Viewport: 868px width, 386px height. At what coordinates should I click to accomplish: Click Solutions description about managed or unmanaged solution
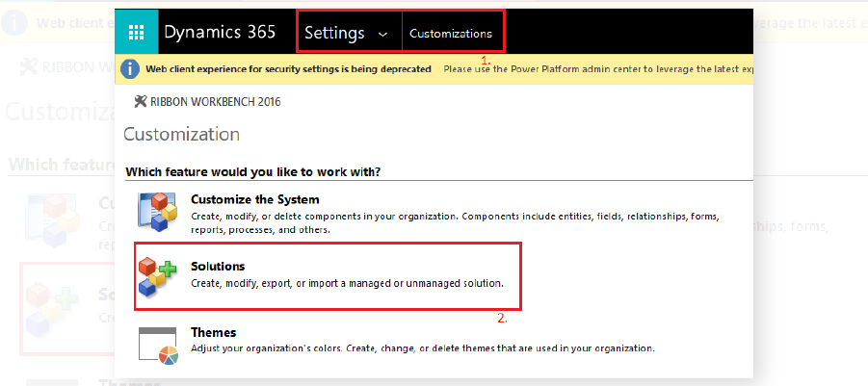347,283
